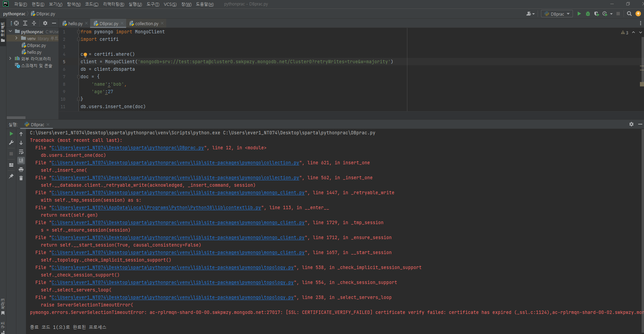Fold the doc dictionary at line 7
644x334 pixels.
[79, 77]
